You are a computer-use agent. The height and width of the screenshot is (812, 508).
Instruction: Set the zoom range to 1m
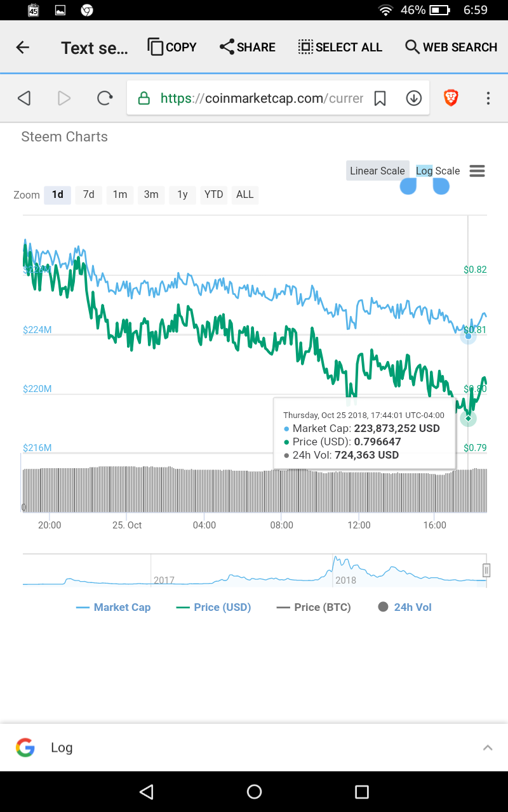pos(120,195)
